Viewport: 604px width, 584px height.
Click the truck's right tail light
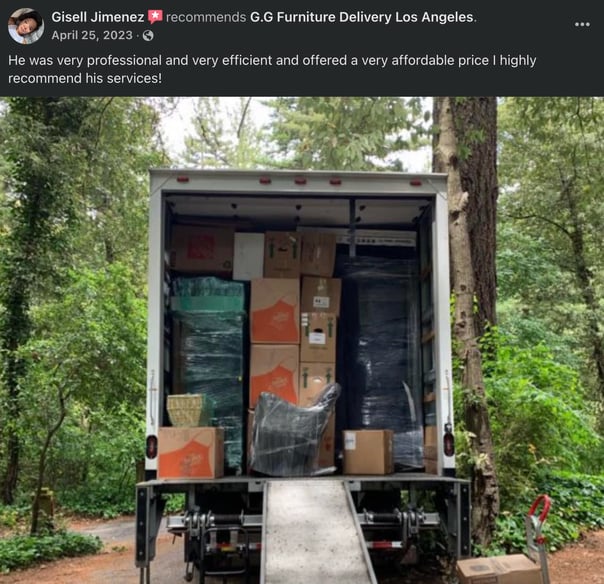coord(449,444)
